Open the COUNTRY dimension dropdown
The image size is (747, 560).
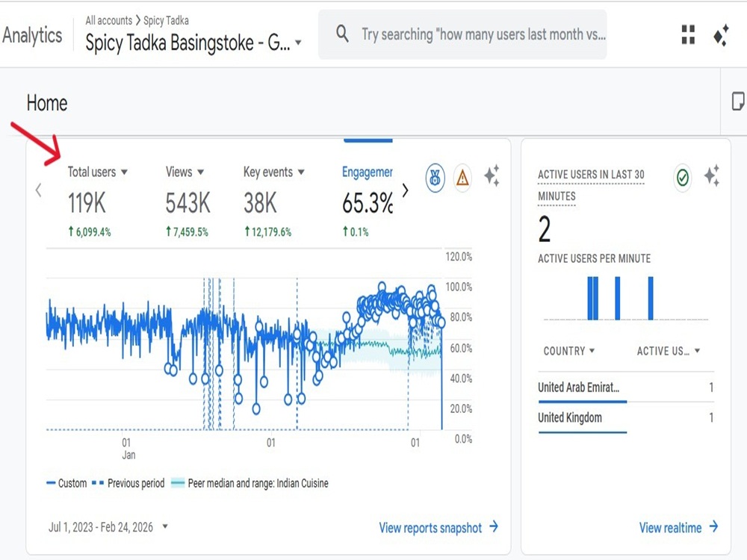coord(569,351)
